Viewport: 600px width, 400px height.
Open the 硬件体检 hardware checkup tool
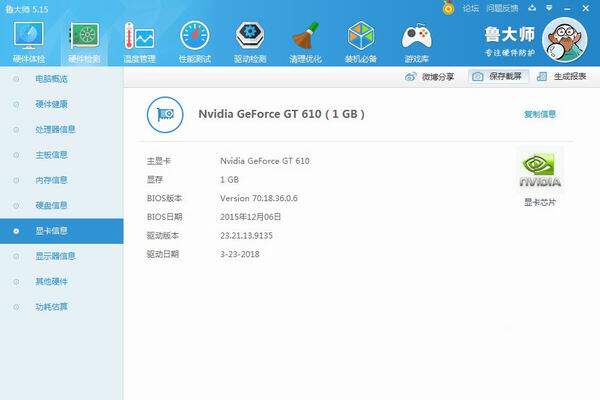[x=29, y=42]
